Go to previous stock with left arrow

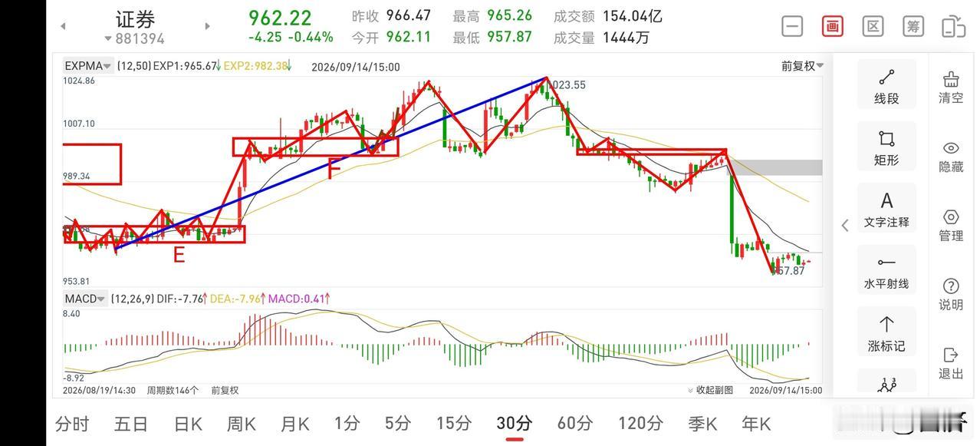pos(63,26)
